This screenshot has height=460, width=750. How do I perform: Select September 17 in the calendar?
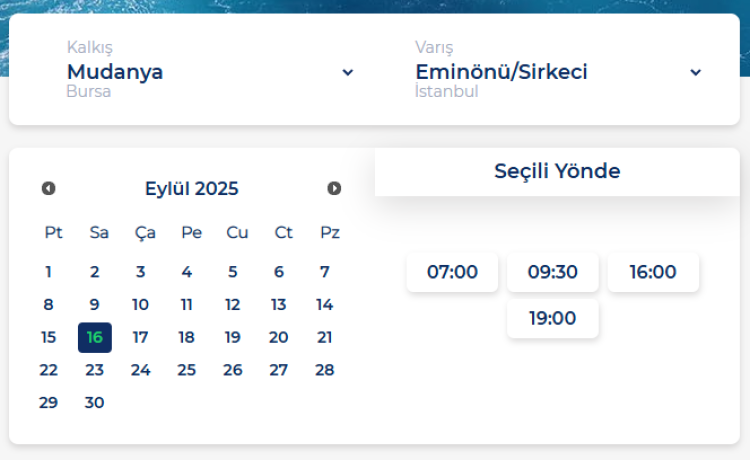141,337
